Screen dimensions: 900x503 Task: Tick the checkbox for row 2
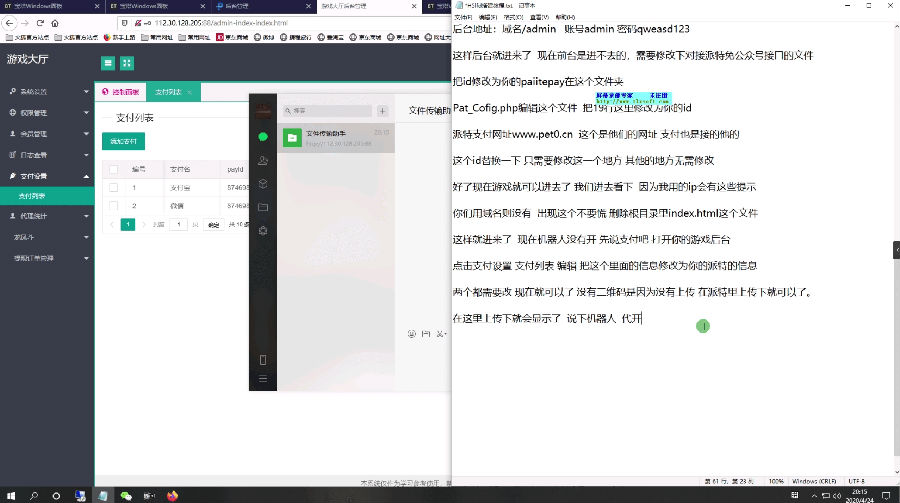[113, 206]
